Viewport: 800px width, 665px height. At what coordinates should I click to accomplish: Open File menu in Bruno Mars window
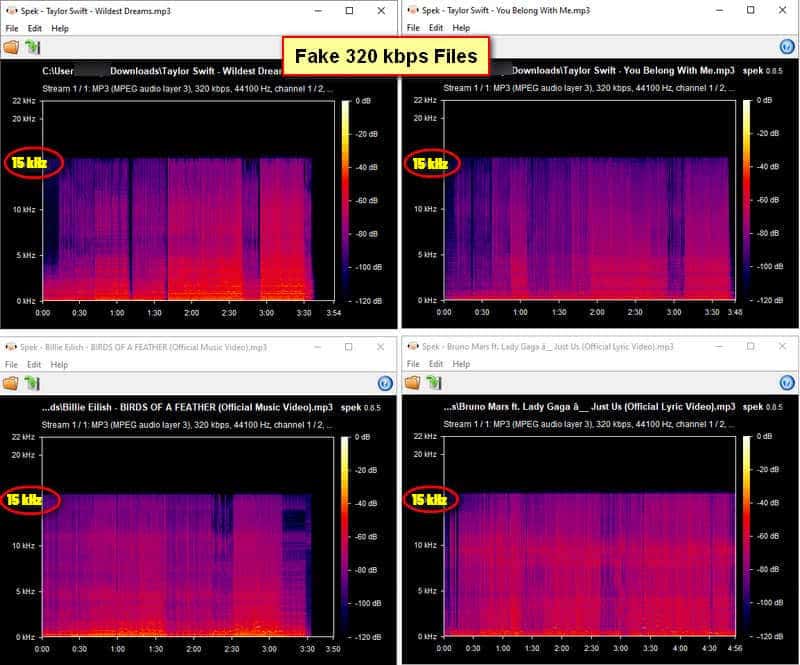pos(413,364)
